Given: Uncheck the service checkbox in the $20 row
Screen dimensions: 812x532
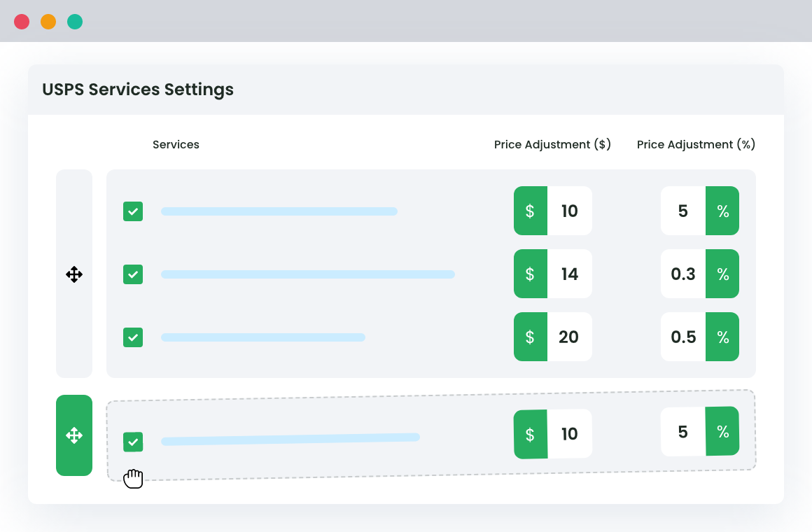Looking at the screenshot, I should point(133,337).
